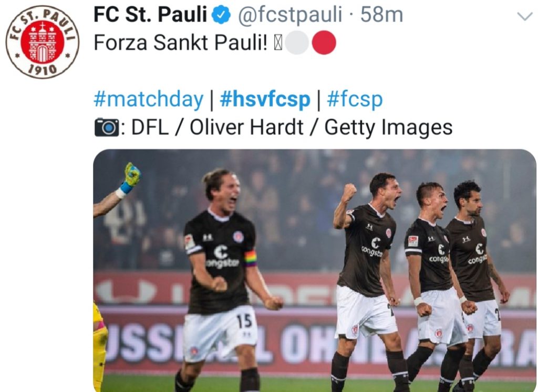Click the red circle emoji
This screenshot has width=538, height=392.
pyautogui.click(x=324, y=43)
